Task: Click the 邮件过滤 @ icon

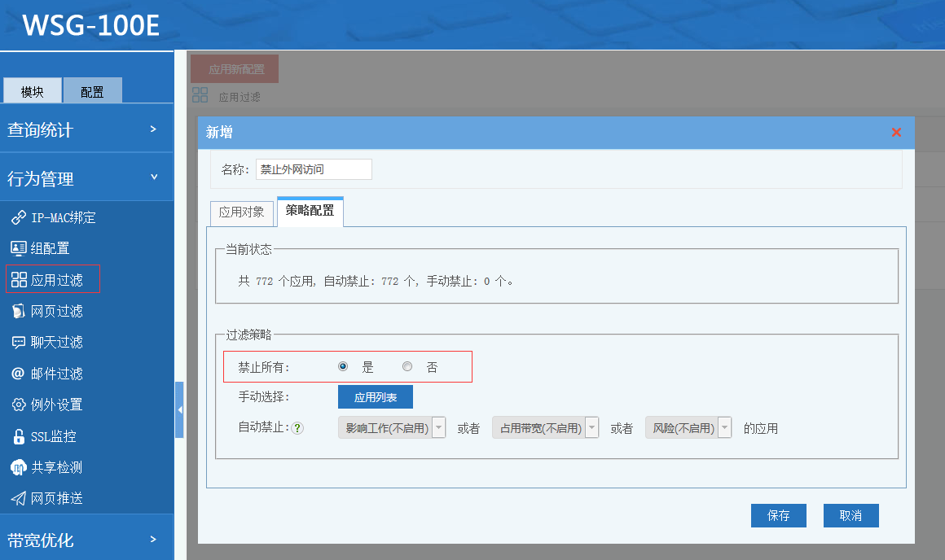Action: (18, 374)
